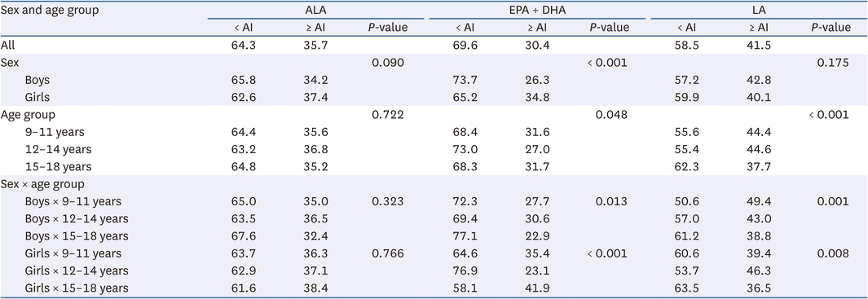Click the 0.008 P-value under LA
The image size is (868, 299).
833,253
